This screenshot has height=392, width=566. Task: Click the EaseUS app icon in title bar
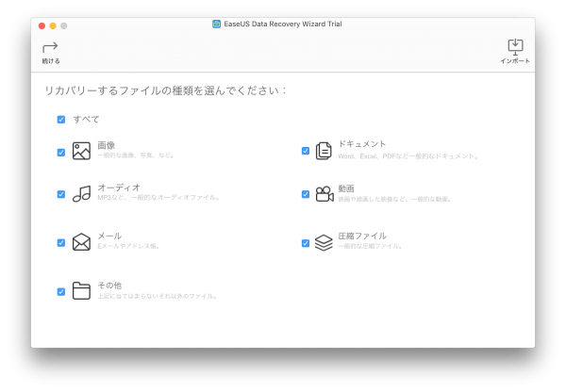click(x=216, y=24)
